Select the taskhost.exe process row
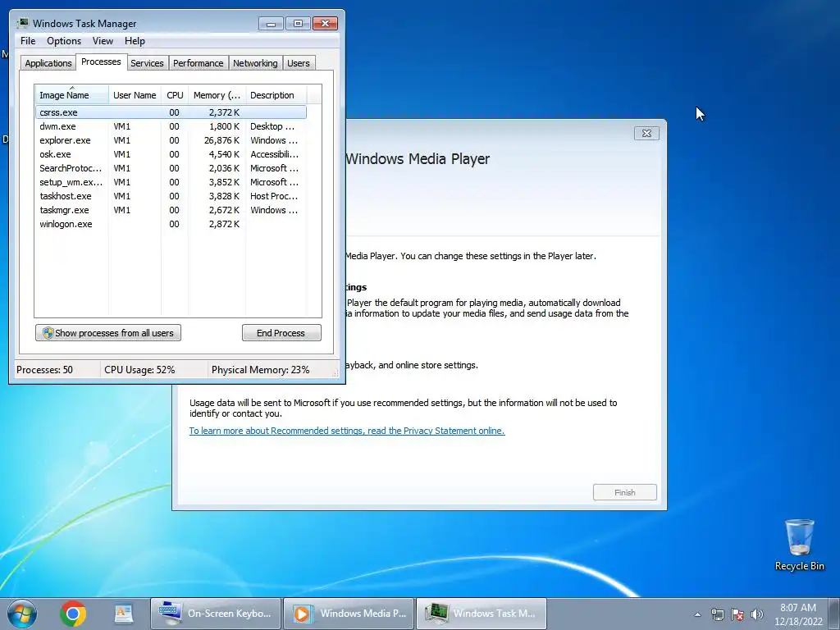This screenshot has height=630, width=840. click(171, 196)
